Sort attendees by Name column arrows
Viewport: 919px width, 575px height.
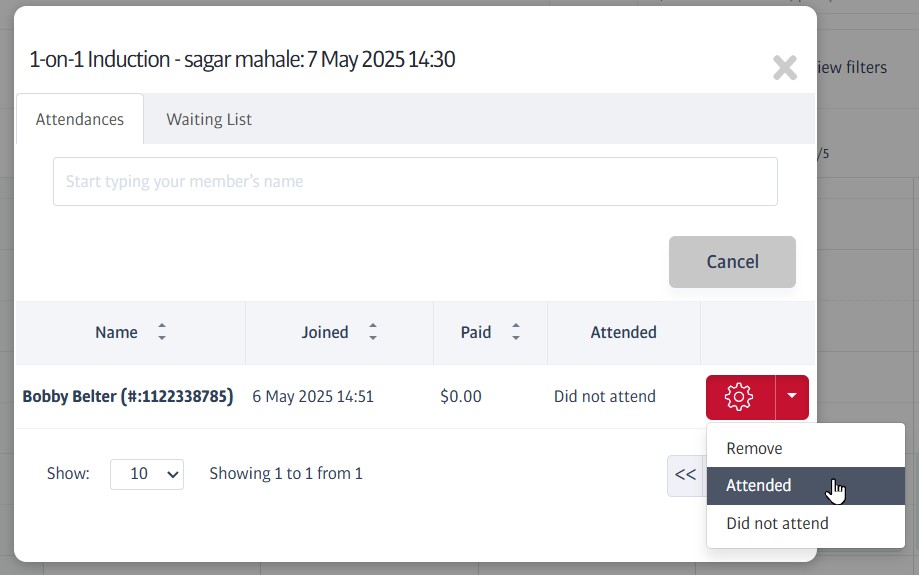162,332
